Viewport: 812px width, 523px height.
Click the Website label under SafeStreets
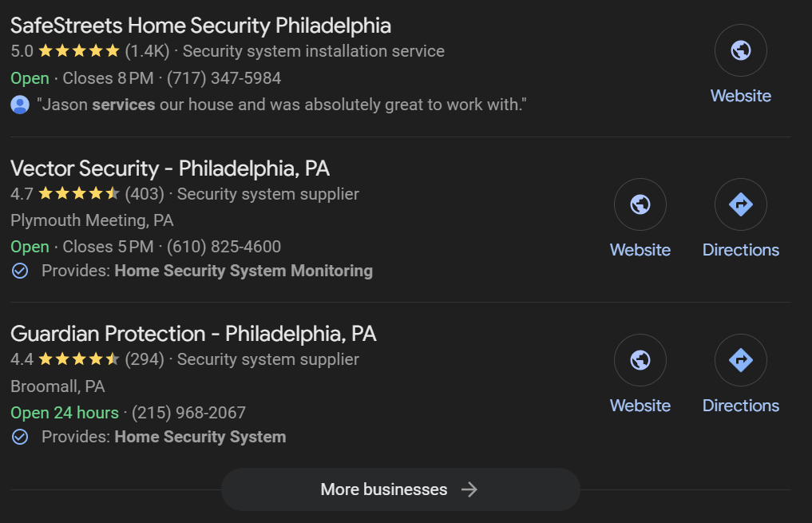(740, 95)
